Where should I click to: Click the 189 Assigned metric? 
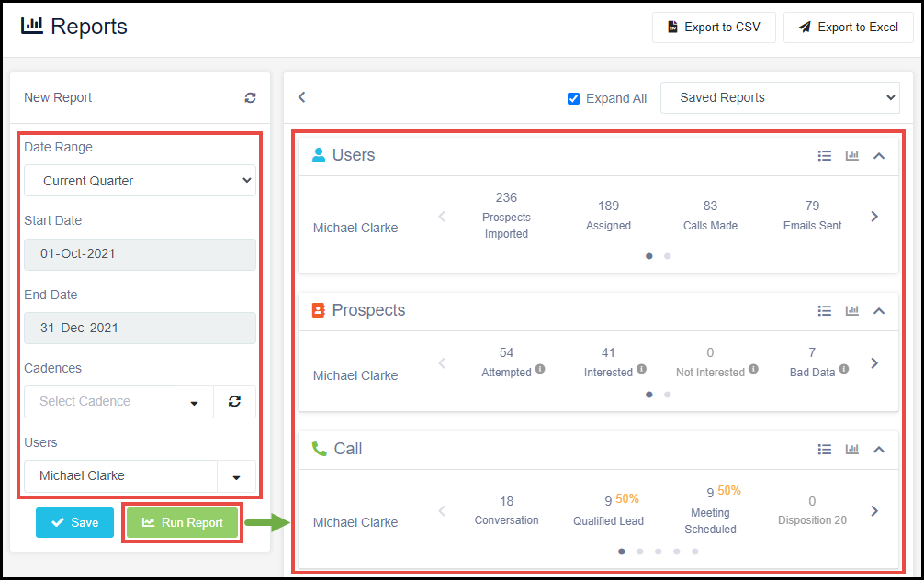(x=608, y=216)
